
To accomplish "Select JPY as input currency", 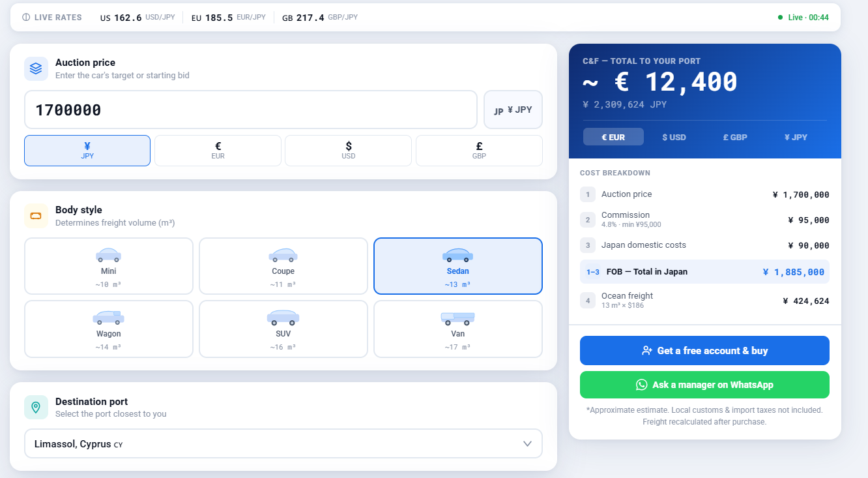I will pyautogui.click(x=87, y=151).
